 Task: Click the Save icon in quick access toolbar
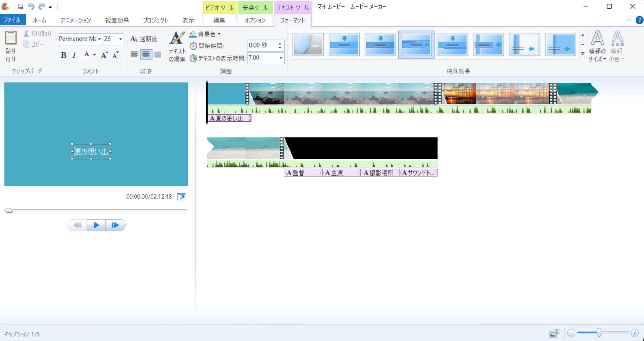20,7
